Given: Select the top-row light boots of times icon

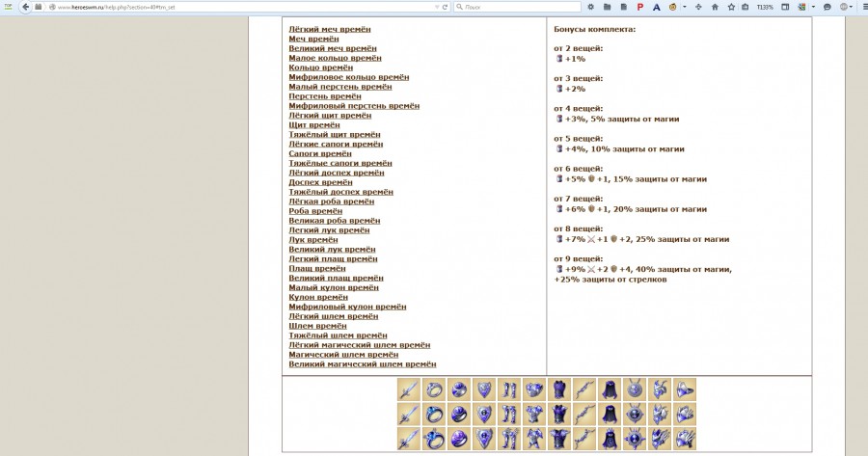Looking at the screenshot, I should (x=508, y=389).
